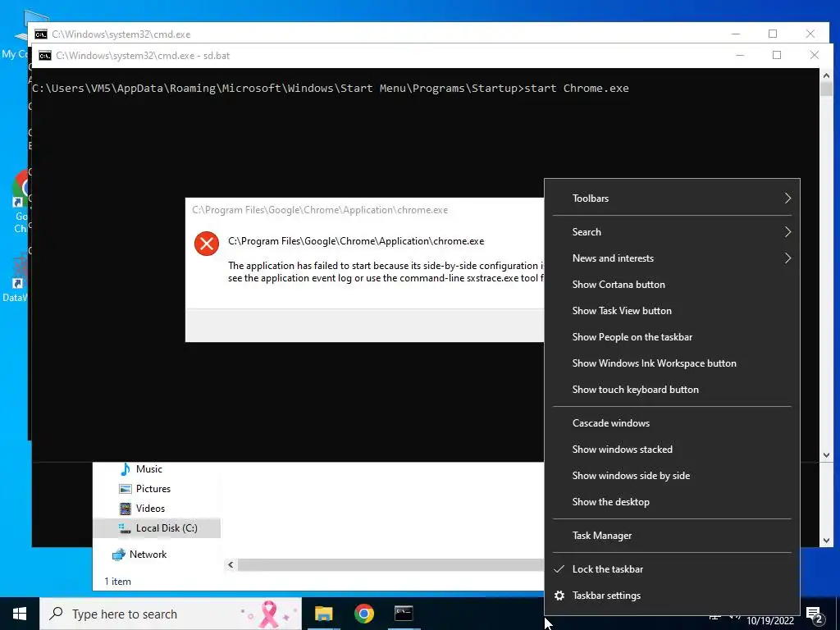
Task: Close the back cmd.exe window
Action: 810,34
